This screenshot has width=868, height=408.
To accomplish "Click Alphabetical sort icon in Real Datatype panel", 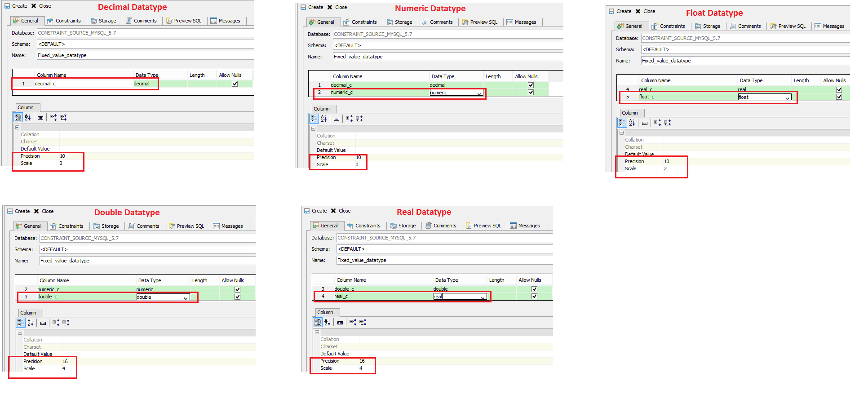I will point(328,322).
